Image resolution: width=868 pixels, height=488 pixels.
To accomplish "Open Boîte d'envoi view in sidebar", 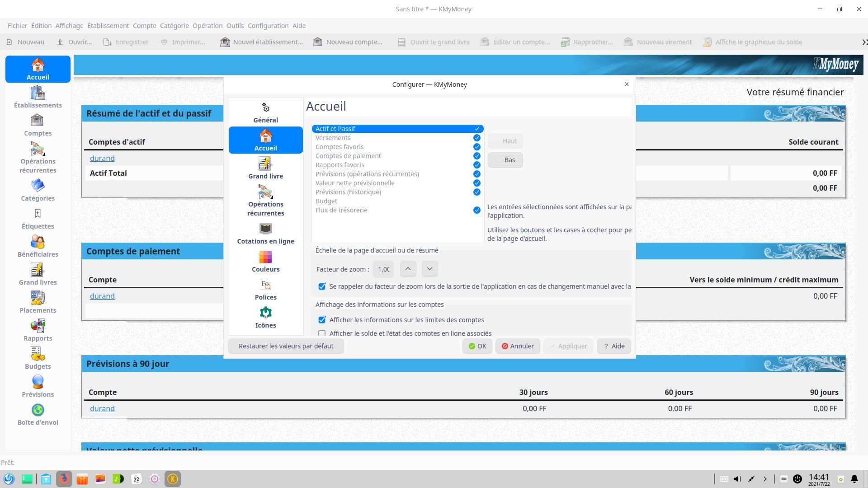I will [x=38, y=414].
